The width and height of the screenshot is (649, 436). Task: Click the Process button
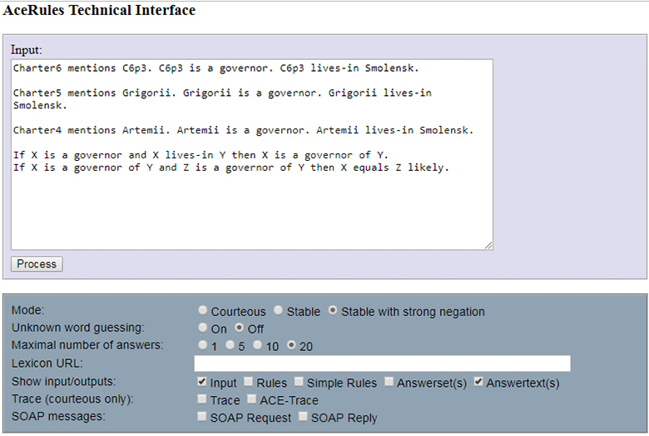click(x=37, y=264)
